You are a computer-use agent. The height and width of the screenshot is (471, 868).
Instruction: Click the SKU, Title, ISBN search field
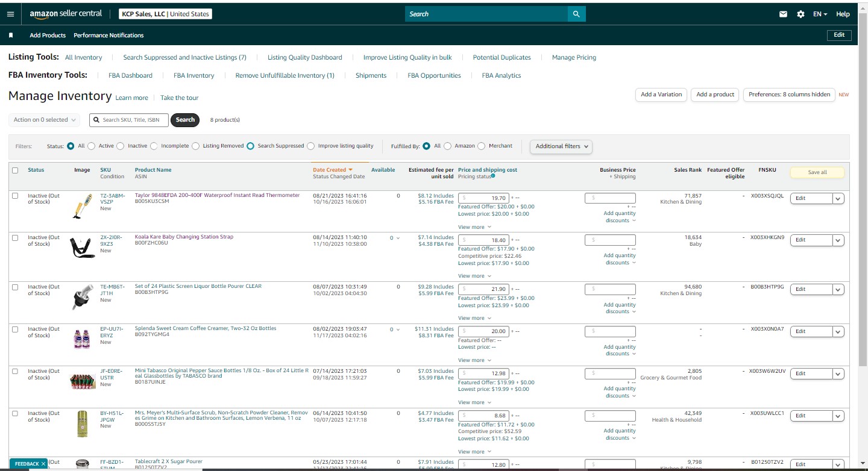129,120
